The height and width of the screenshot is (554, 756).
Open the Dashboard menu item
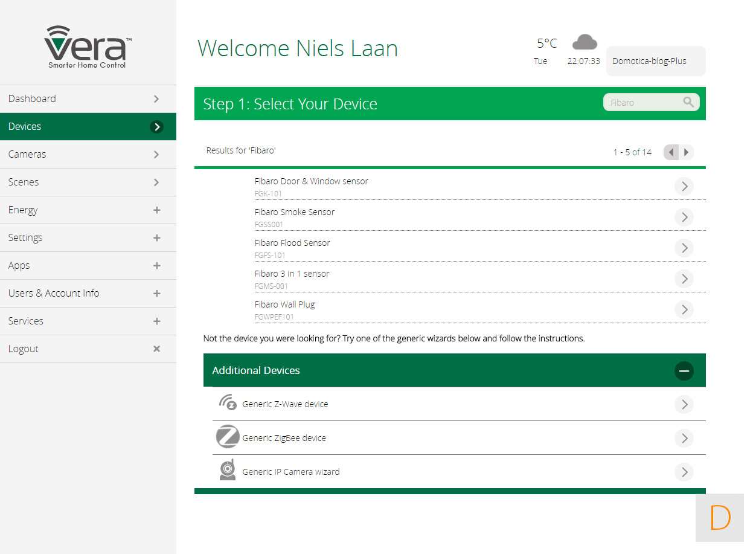pos(88,98)
